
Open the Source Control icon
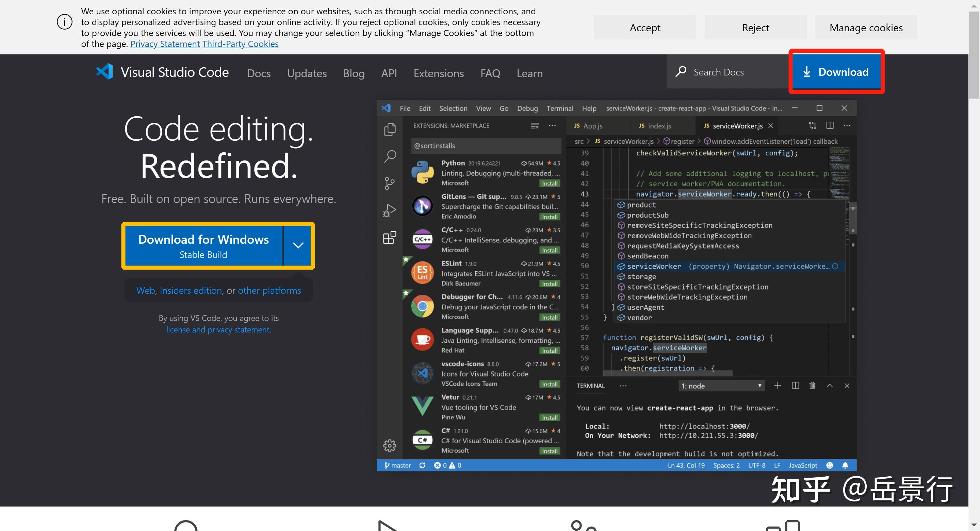point(390,183)
